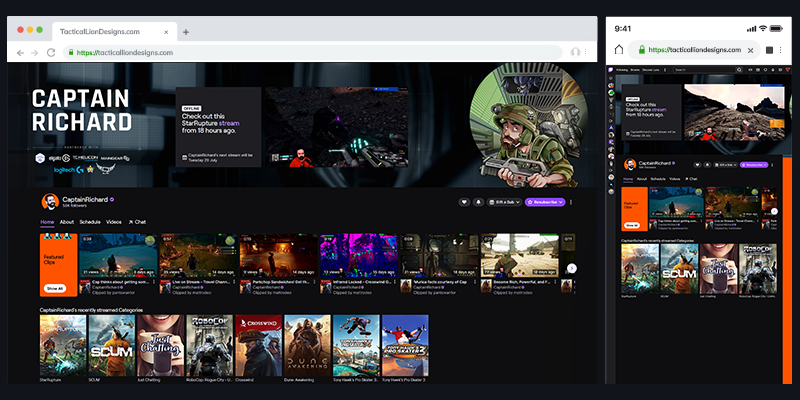Screen dimensions: 800x400
Task: Click the desktop browser address bar
Action: click(x=313, y=53)
